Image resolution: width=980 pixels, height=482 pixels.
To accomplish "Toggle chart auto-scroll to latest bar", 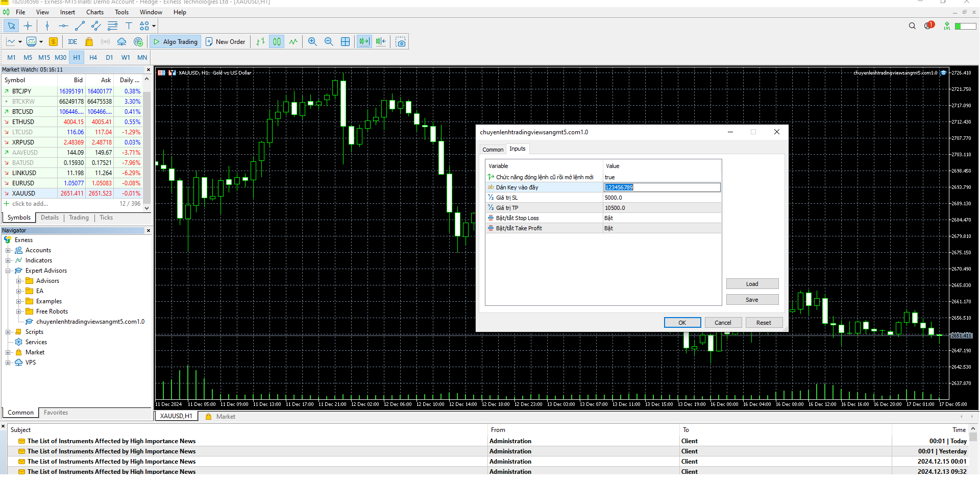I will (364, 42).
